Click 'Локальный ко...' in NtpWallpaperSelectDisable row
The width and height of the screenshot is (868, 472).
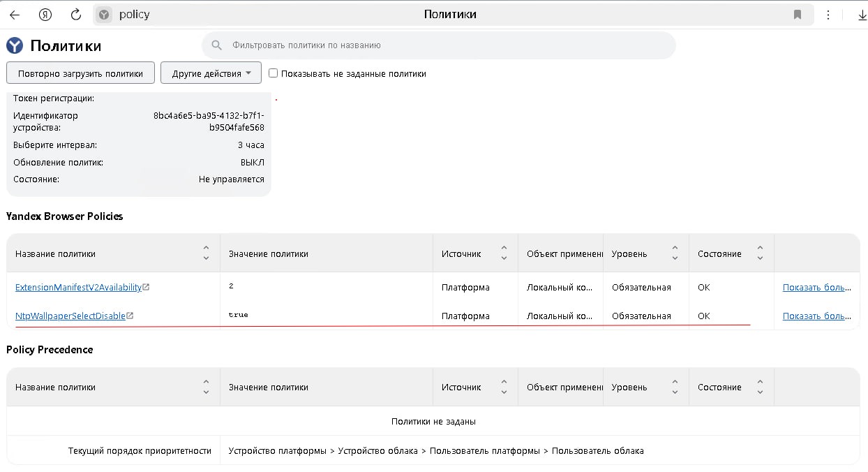[x=560, y=316]
